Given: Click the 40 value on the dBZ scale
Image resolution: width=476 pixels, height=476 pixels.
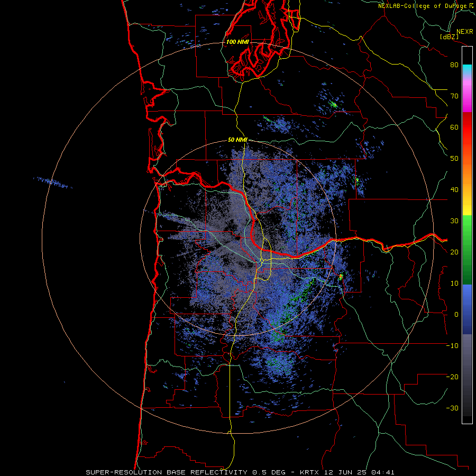Looking at the screenshot, I should [454, 190].
